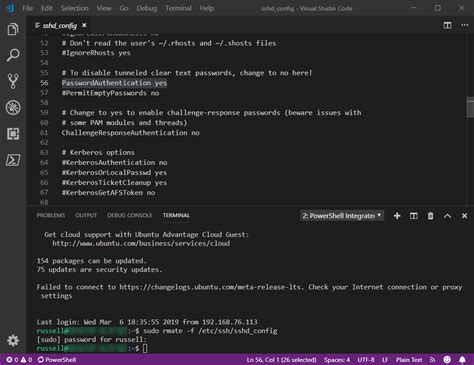Select the Terminal panel tab
Screen dimensions: 474x365
point(176,215)
